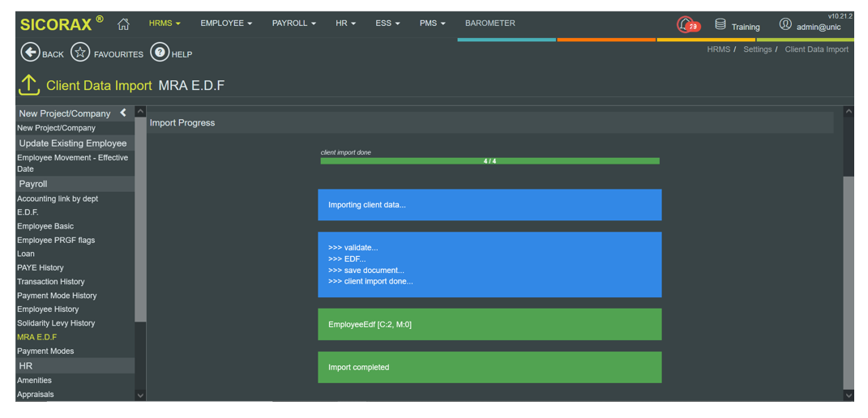The image size is (868, 418).
Task: Open PAYE History import option
Action: 41,267
